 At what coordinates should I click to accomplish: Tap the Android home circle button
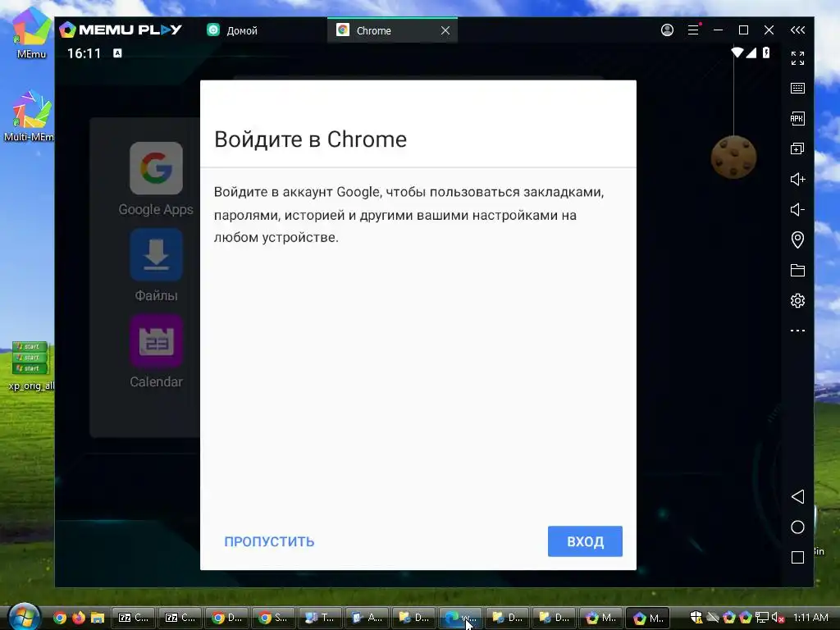pos(797,527)
